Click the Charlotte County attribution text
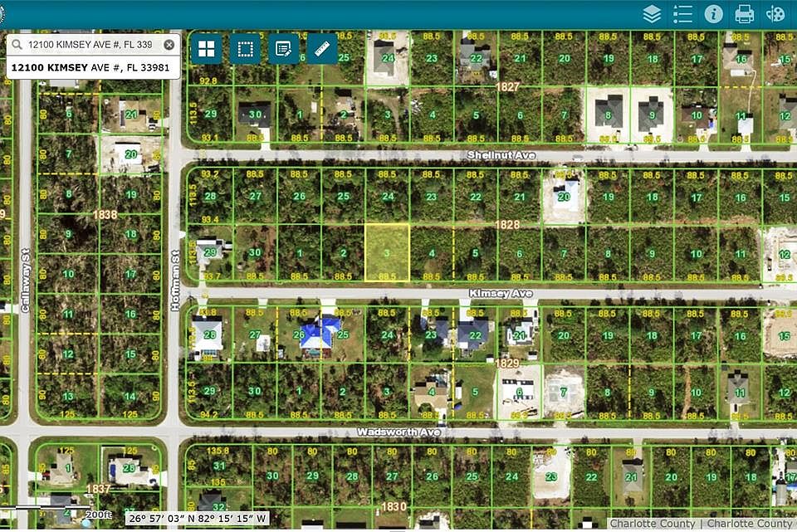797x532 pixels. tap(701, 524)
